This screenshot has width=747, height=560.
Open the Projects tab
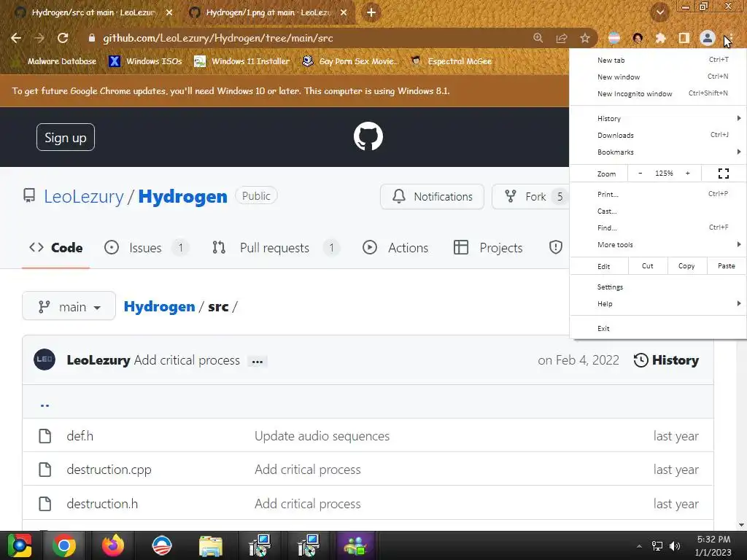pyautogui.click(x=488, y=248)
